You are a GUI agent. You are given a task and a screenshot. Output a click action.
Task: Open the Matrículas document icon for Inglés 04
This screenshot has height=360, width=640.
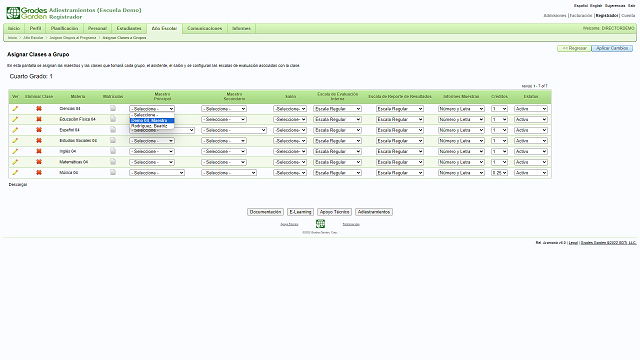(x=113, y=151)
